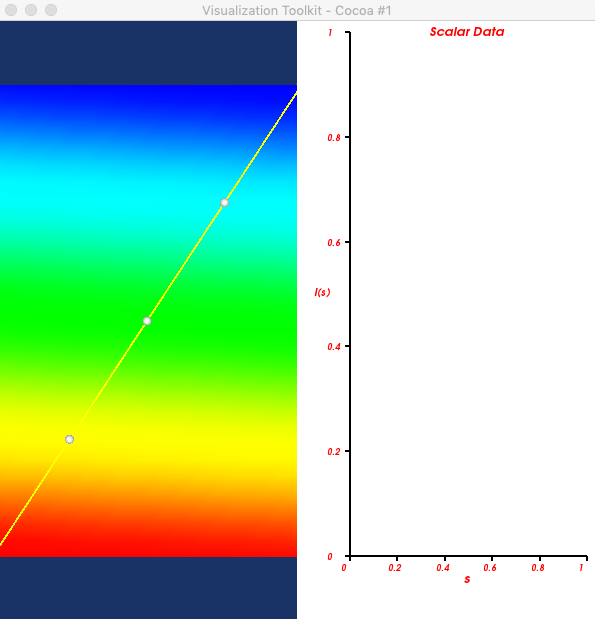Click the blue band at top of color map

click(148, 97)
